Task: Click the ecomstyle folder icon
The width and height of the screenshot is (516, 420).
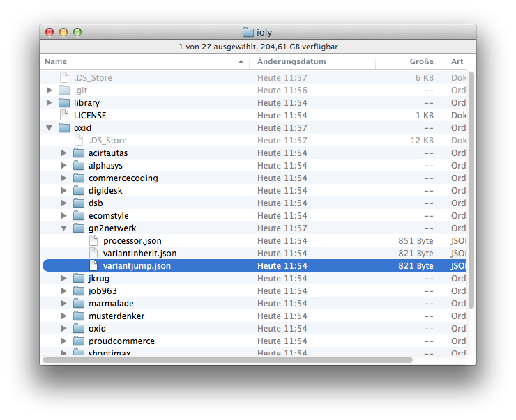Action: [79, 215]
